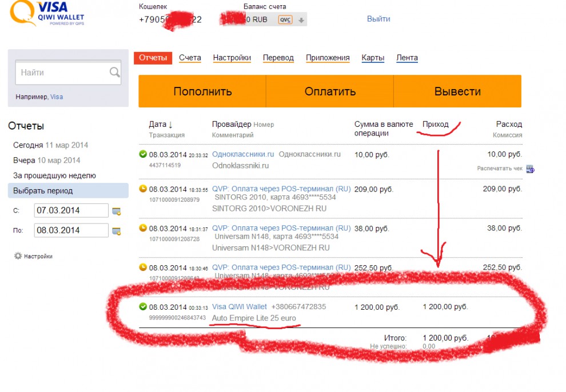Click transaction number 999999900246843743
Screen dimensions: 566x392
pos(177,318)
